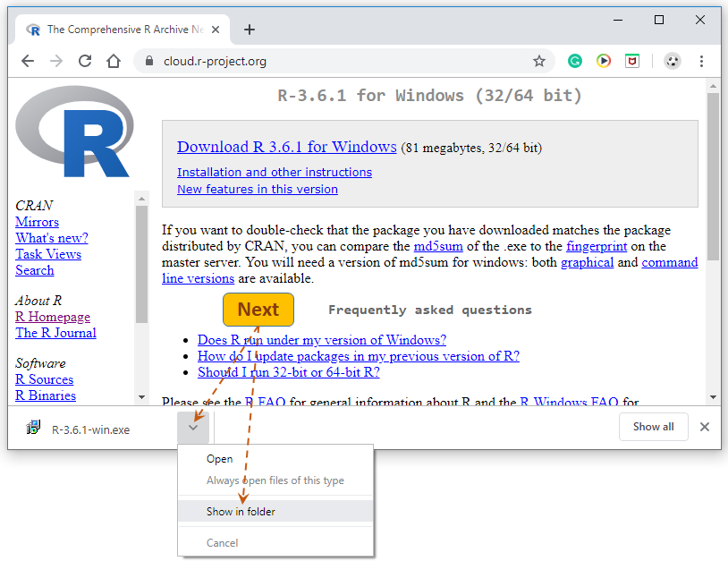This screenshot has width=728, height=561.
Task: Open The R Journal sidebar link
Action: click(55, 333)
